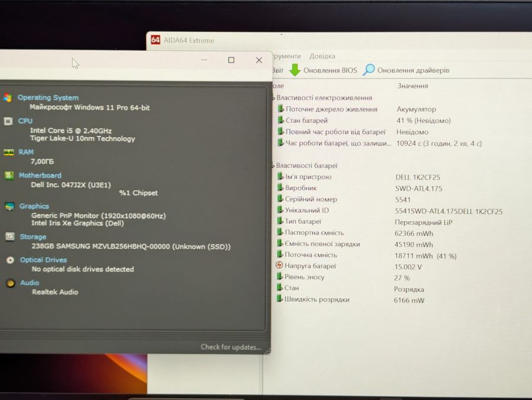Select the Ім'я пристрою row

pyautogui.click(x=358, y=177)
